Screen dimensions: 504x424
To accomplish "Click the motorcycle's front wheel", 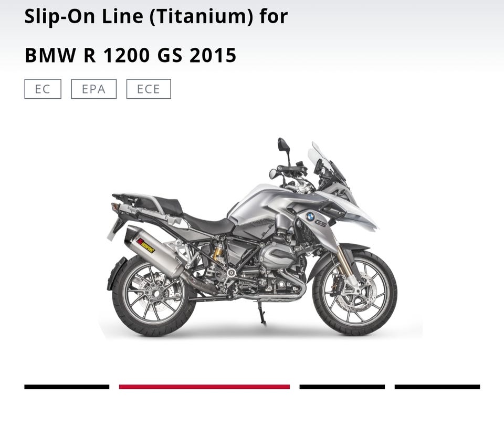I will tap(355, 293).
